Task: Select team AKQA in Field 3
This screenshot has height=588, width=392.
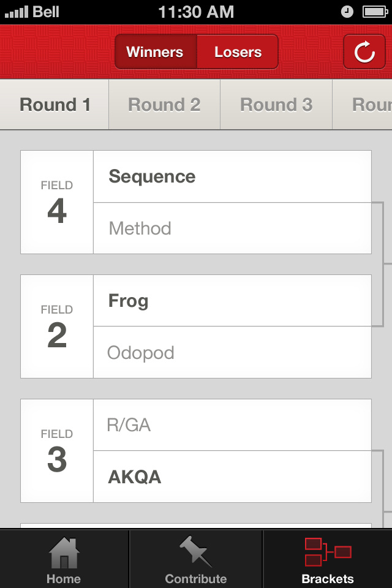Action: pos(232,477)
